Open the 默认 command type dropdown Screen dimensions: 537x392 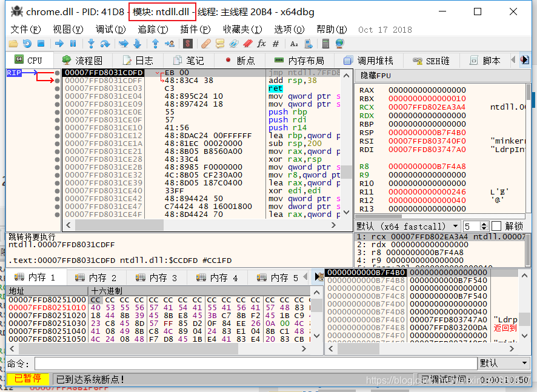(504, 364)
